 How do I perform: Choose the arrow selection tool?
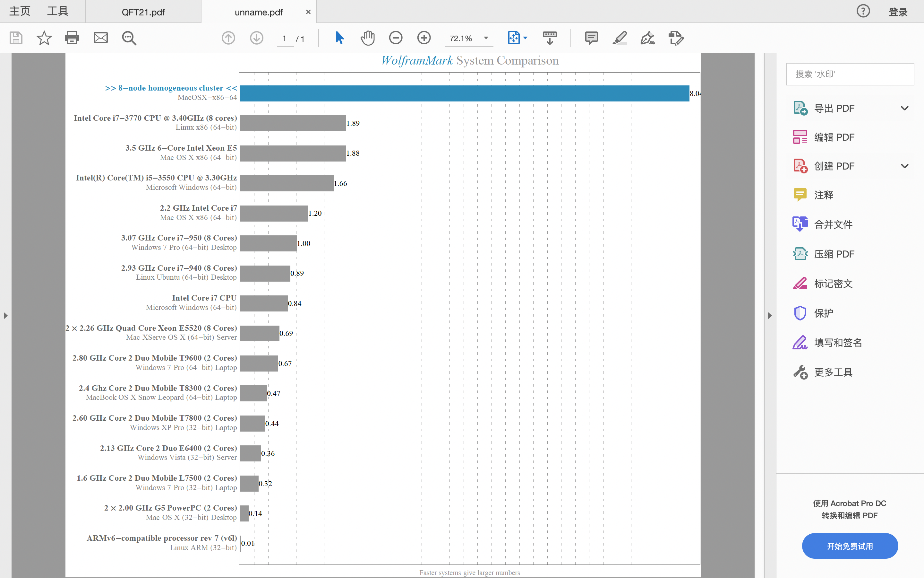pos(339,38)
